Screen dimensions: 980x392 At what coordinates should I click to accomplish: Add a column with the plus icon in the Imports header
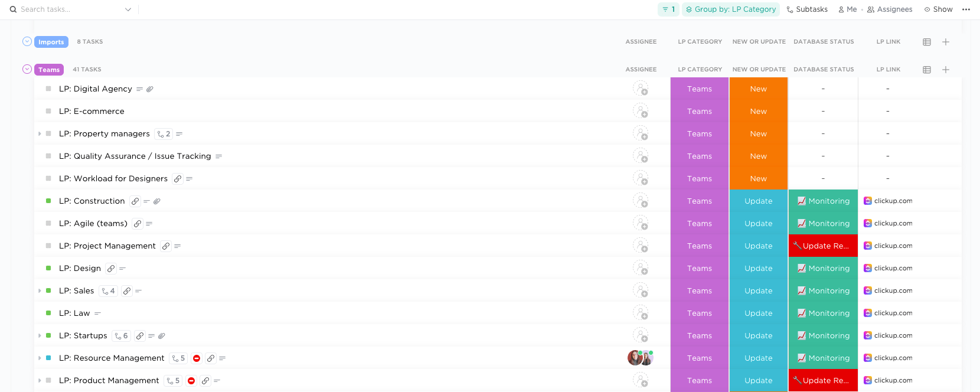click(946, 42)
